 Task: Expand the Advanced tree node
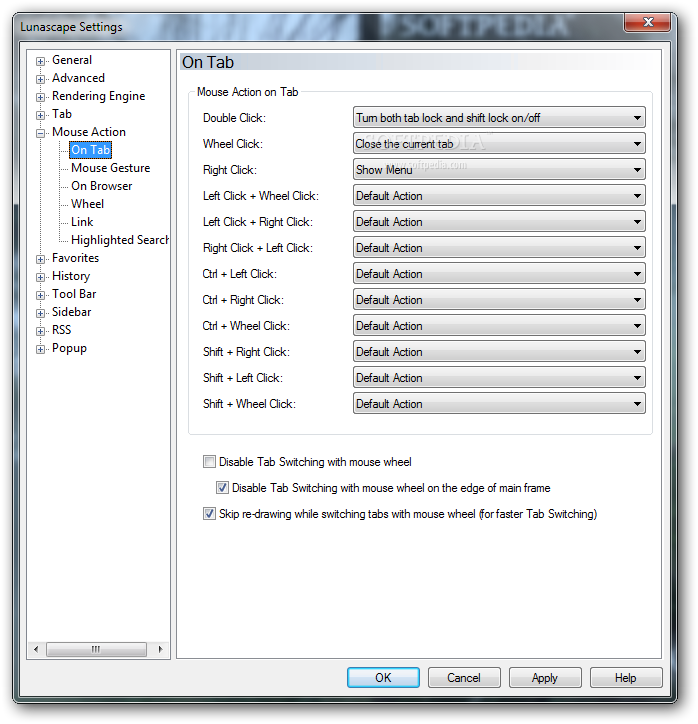41,79
